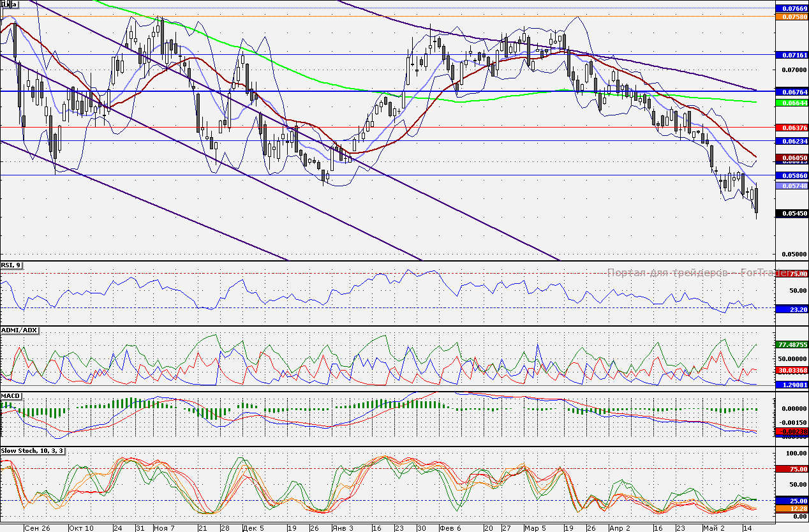Select the 0.07161 resistance level tag

click(x=792, y=55)
